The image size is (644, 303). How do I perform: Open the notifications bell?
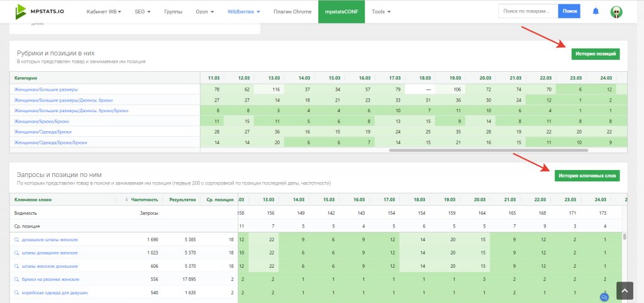click(x=595, y=11)
